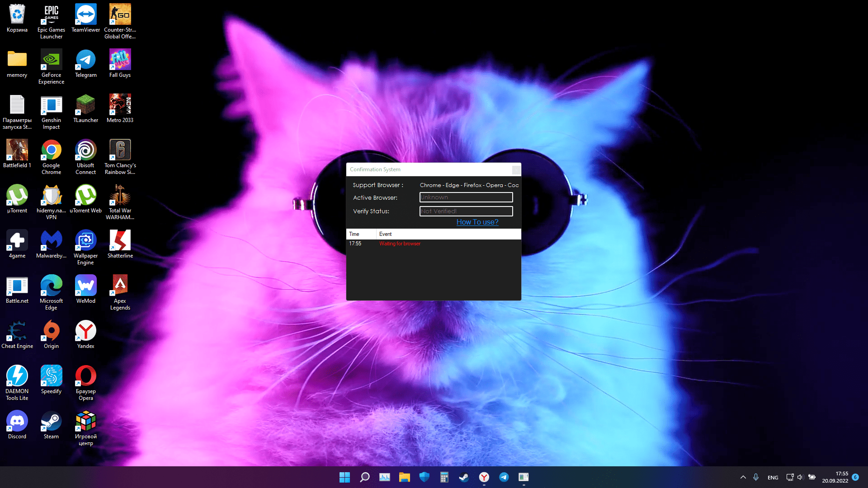Screen dimensions: 868x488
Task: Click the Event column header
Action: [448, 234]
